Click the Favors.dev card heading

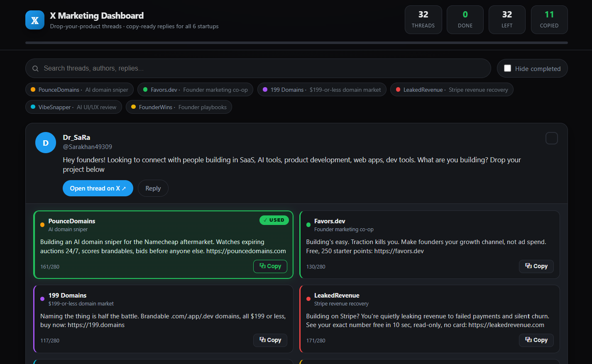pyautogui.click(x=330, y=221)
